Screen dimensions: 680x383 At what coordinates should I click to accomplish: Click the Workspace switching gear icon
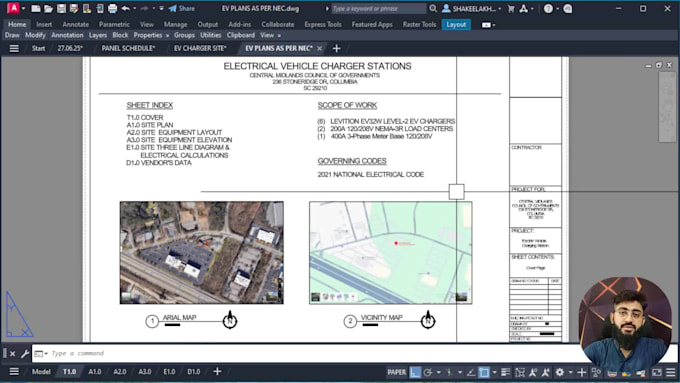560,372
